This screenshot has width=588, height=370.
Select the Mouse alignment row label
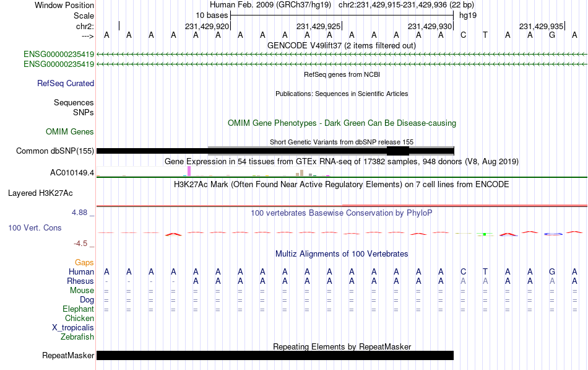pyautogui.click(x=82, y=291)
